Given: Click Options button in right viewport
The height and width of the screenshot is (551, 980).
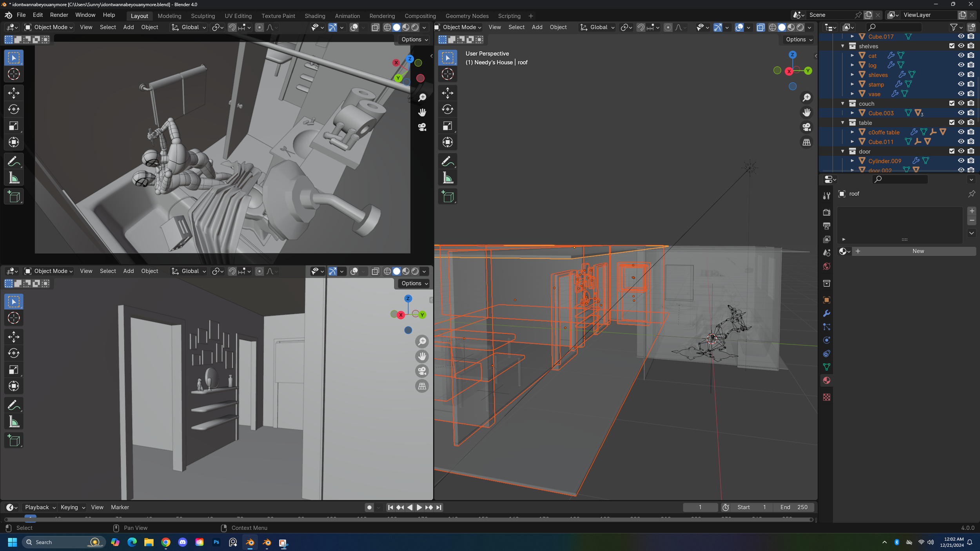Looking at the screenshot, I should [799, 40].
